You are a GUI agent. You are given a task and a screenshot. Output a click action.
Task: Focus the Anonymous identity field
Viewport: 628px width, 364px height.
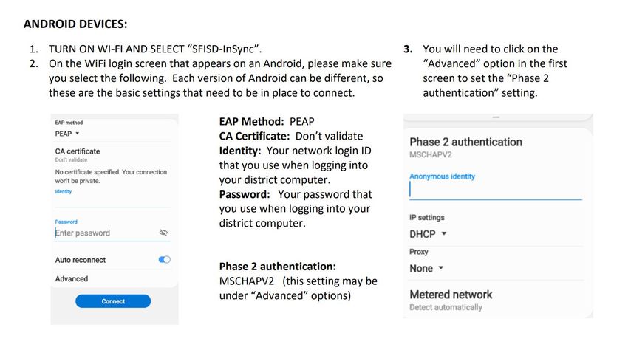point(496,190)
